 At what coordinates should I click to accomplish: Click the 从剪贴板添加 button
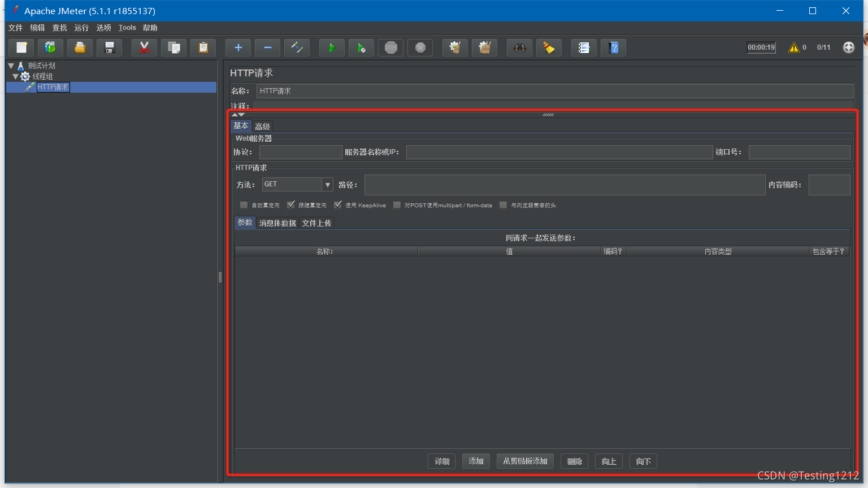[x=525, y=461]
